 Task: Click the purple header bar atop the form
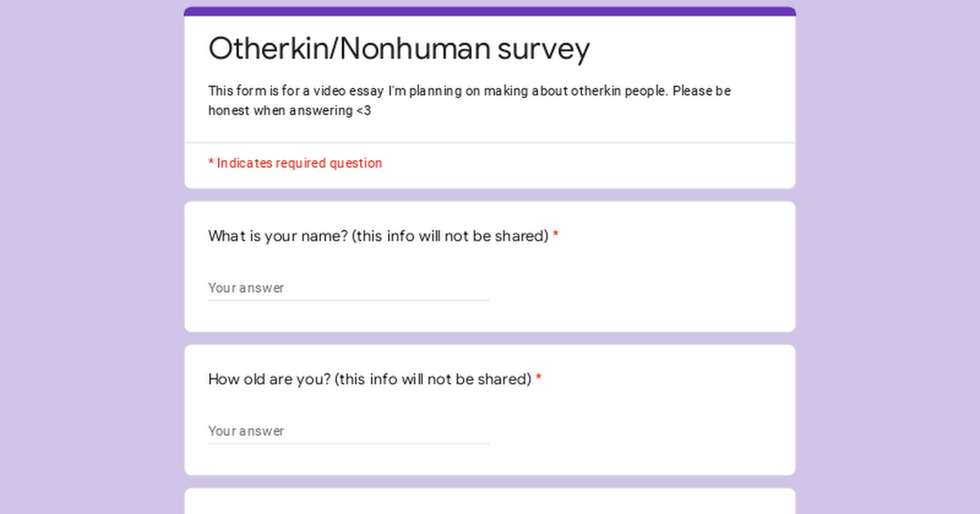tap(490, 11)
